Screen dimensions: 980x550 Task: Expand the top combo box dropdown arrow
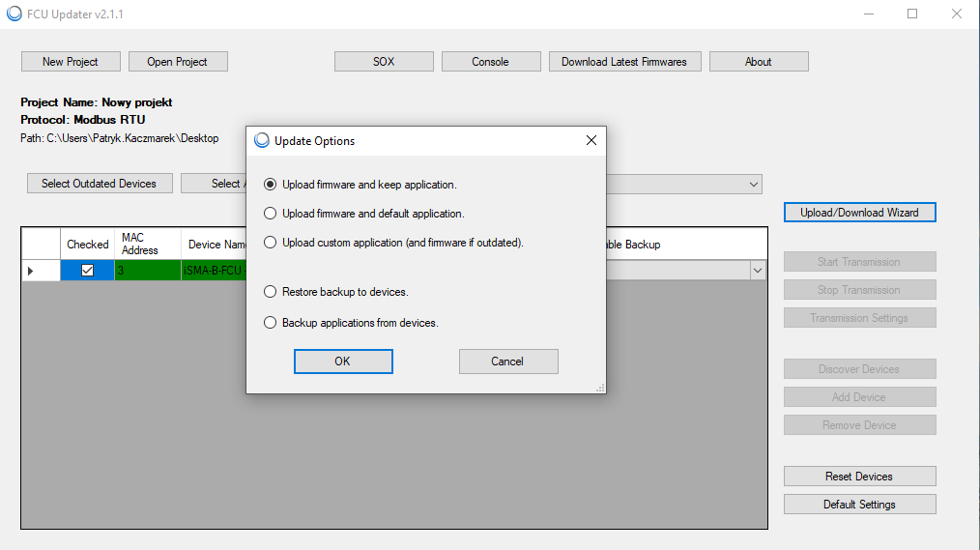(754, 184)
